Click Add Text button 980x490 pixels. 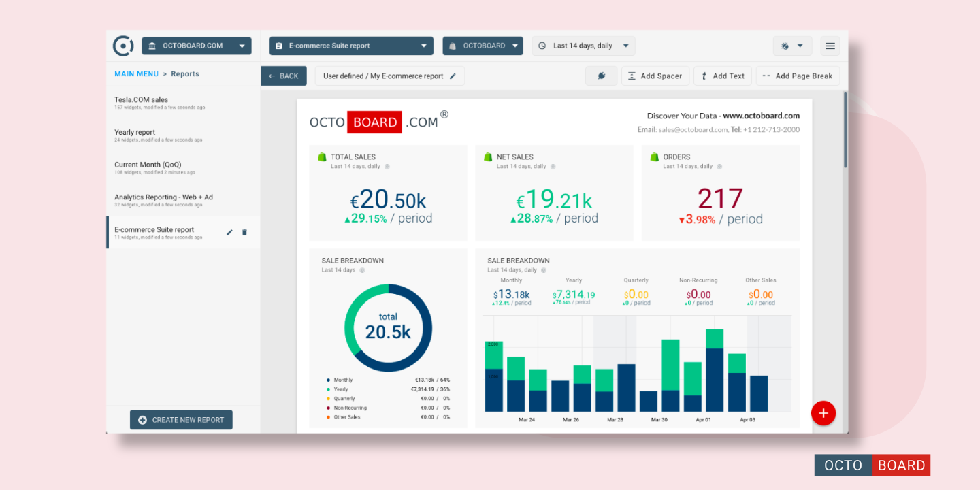click(723, 76)
